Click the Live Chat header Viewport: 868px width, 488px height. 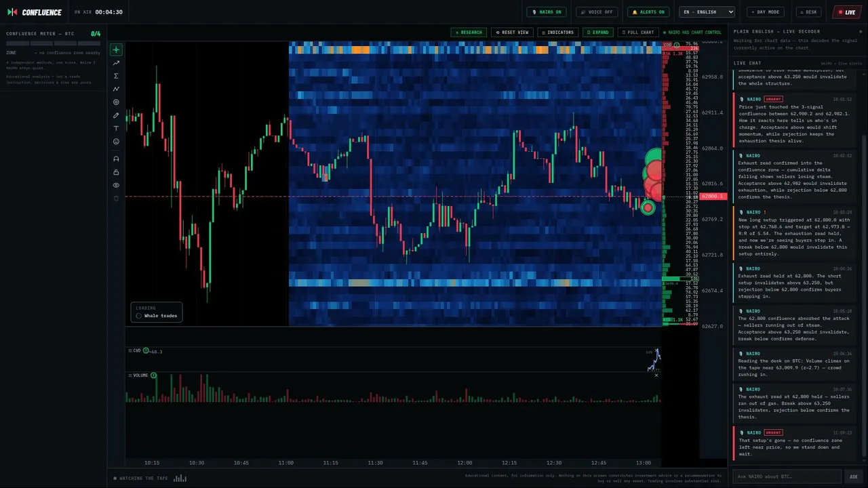[x=747, y=63]
